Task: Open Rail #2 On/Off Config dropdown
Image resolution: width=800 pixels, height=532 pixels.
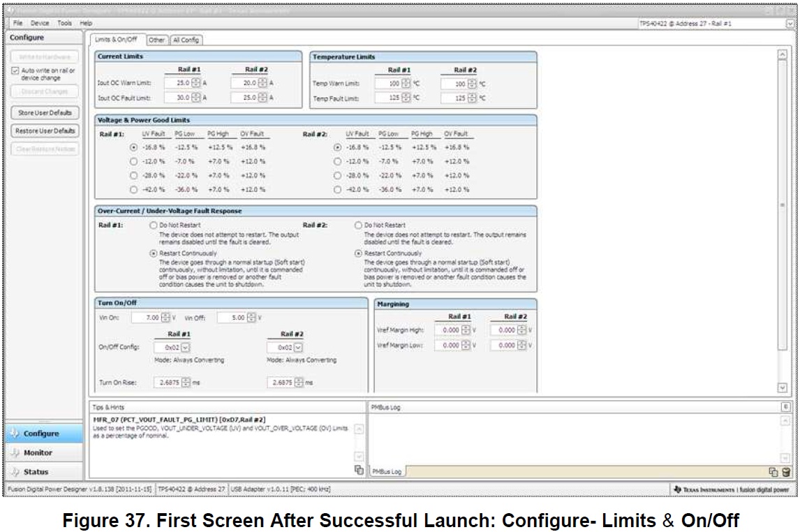Action: point(299,347)
